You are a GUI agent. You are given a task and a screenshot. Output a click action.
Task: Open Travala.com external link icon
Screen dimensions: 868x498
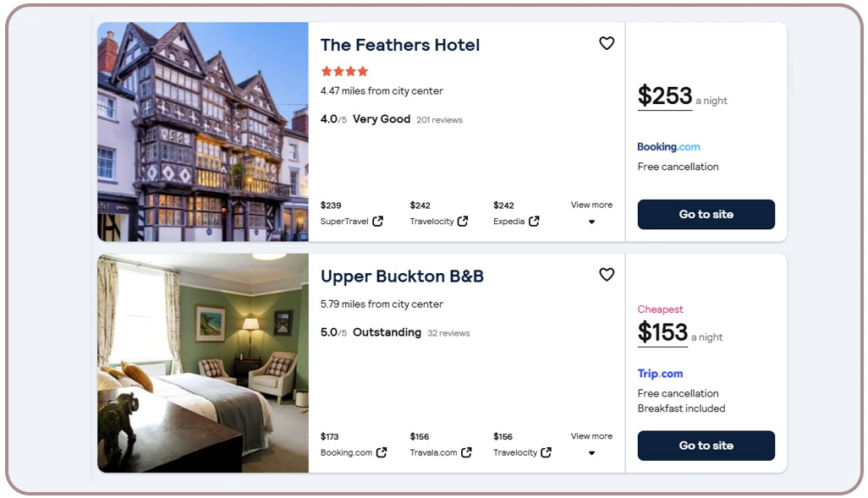pyautogui.click(x=466, y=452)
